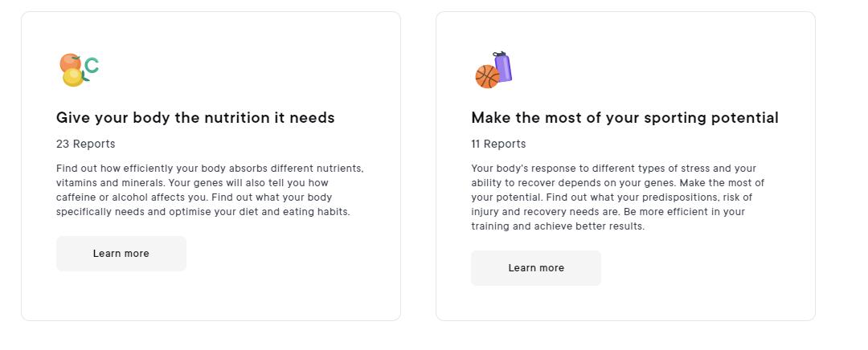Click the yellow lemon icon
The height and width of the screenshot is (350, 868).
click(74, 77)
